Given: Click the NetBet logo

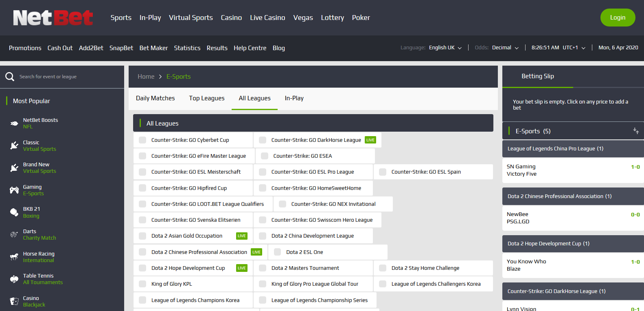Looking at the screenshot, I should (53, 18).
